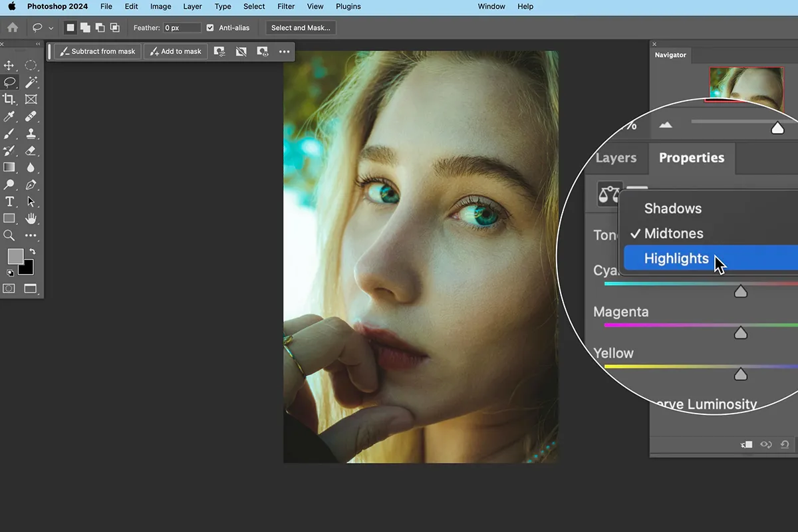Choose Midtones from Tone dropdown
Image resolution: width=798 pixels, height=532 pixels.
tap(673, 233)
